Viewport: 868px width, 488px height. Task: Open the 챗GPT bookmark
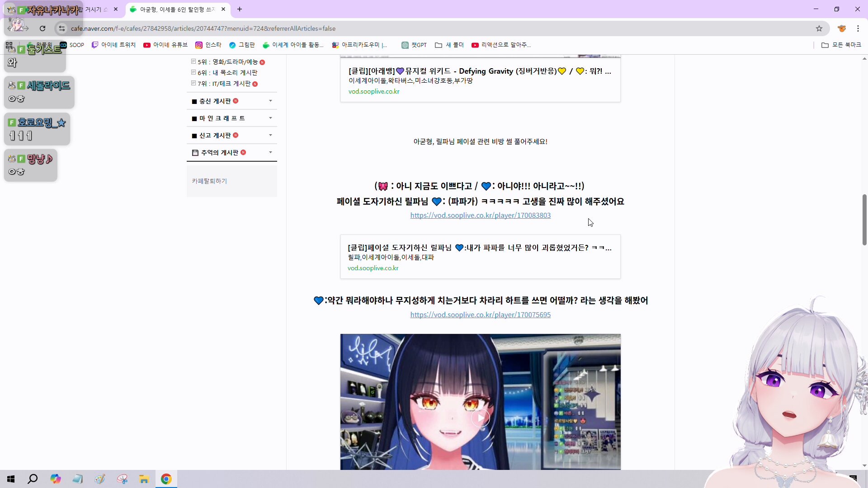pos(414,45)
